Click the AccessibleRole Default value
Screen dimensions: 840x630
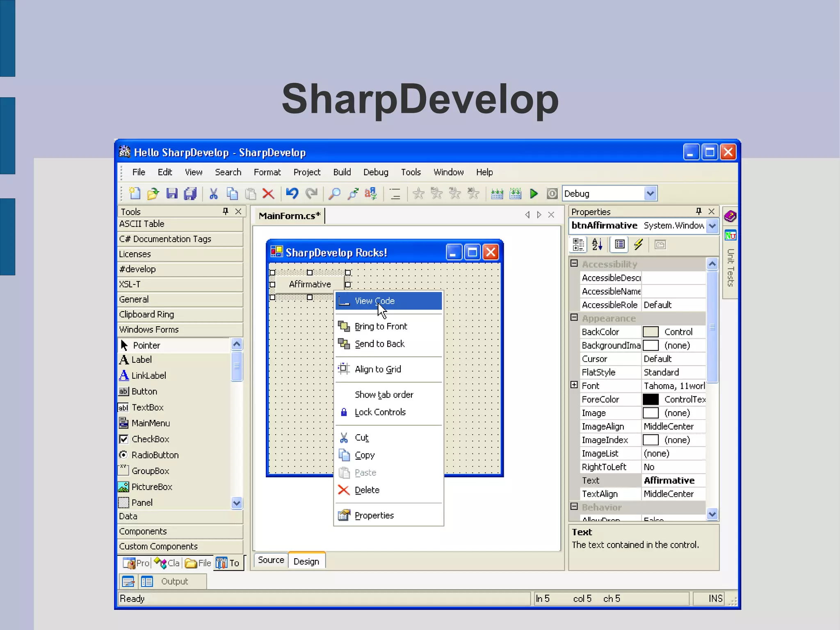[x=673, y=305]
